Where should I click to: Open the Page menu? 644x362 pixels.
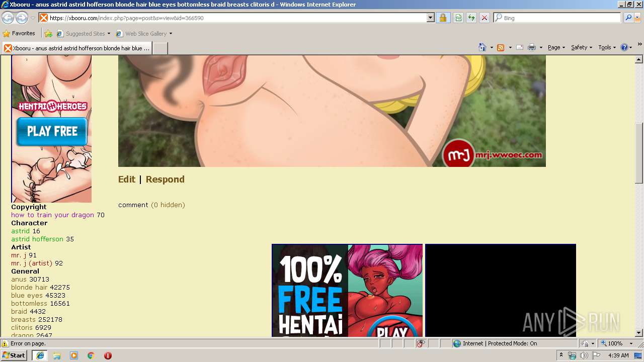[x=556, y=47]
